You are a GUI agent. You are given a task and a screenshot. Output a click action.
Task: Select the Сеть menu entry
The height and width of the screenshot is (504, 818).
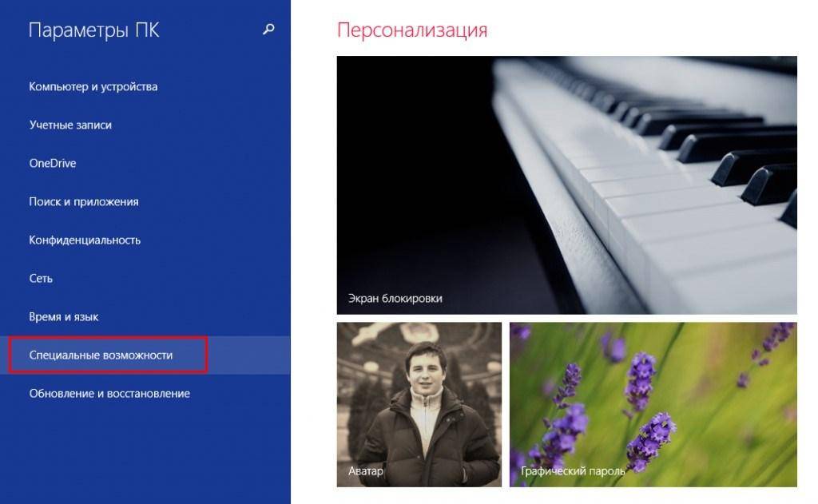tap(41, 279)
